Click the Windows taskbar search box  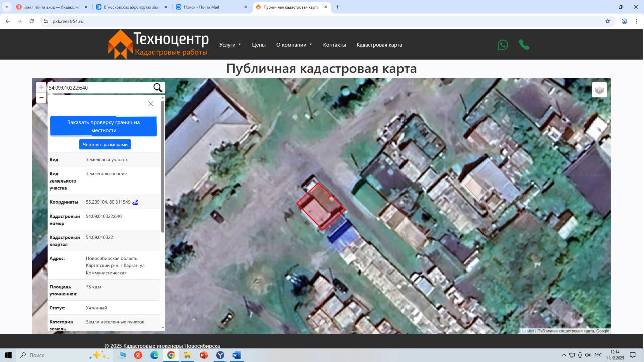(x=53, y=355)
